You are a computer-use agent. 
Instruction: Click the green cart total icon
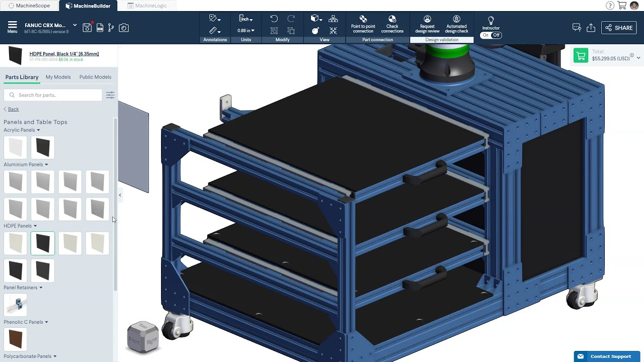[x=581, y=55]
